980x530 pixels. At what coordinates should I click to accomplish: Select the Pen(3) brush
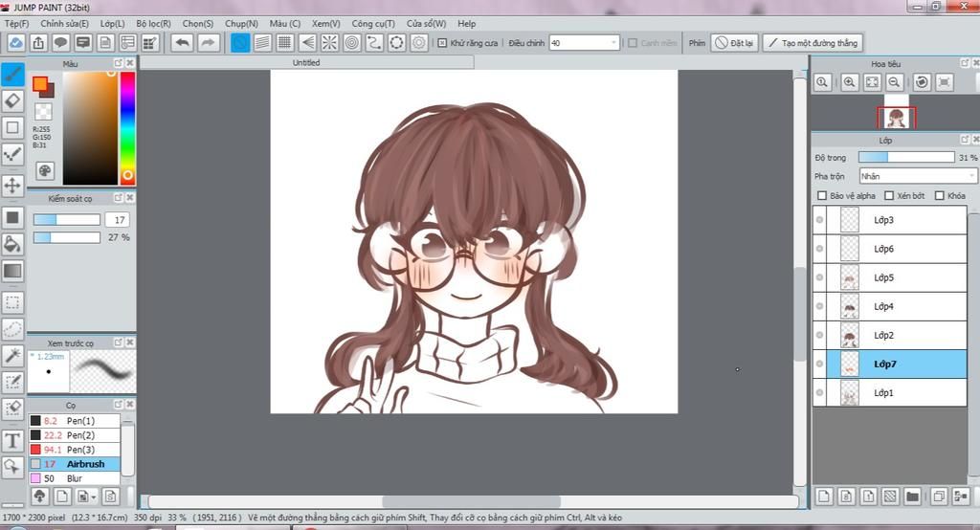click(x=75, y=450)
